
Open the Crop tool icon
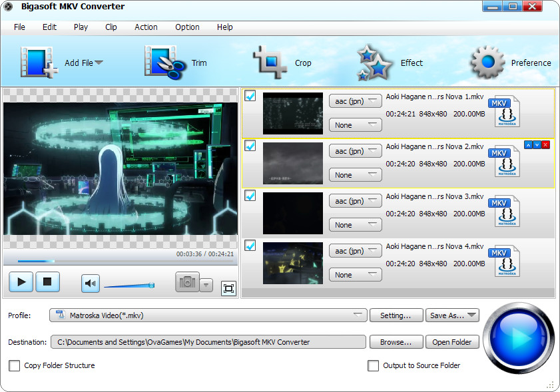270,63
